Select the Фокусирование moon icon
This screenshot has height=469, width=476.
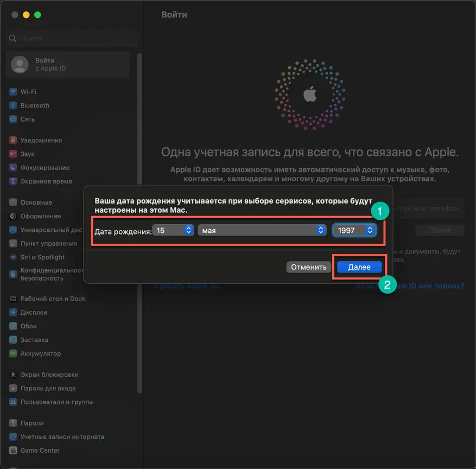point(13,168)
